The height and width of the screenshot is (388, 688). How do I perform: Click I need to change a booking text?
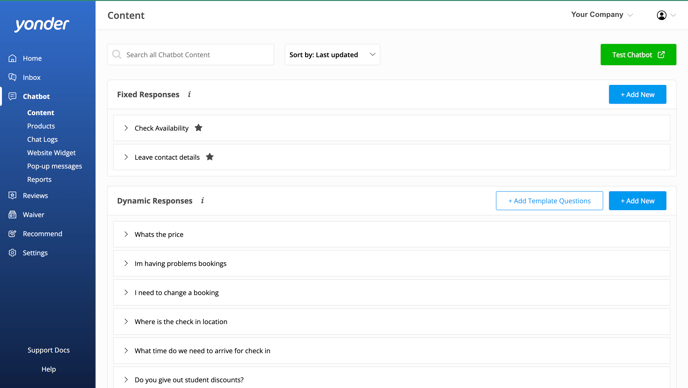(x=176, y=292)
